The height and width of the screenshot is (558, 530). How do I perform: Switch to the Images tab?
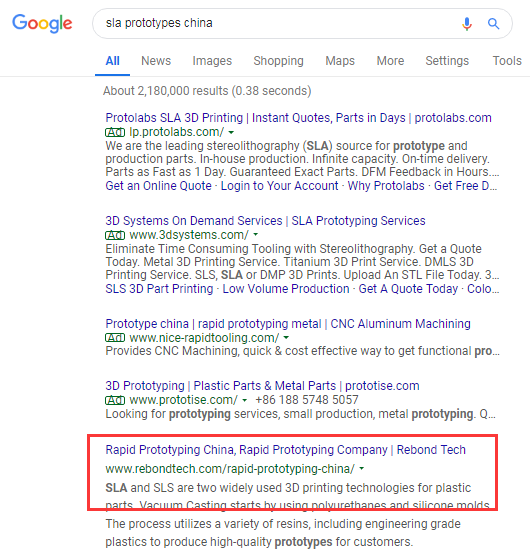point(212,61)
